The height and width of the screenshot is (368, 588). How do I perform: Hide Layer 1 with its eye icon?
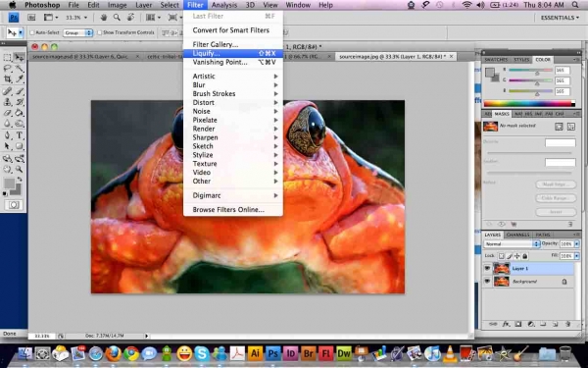pos(487,268)
